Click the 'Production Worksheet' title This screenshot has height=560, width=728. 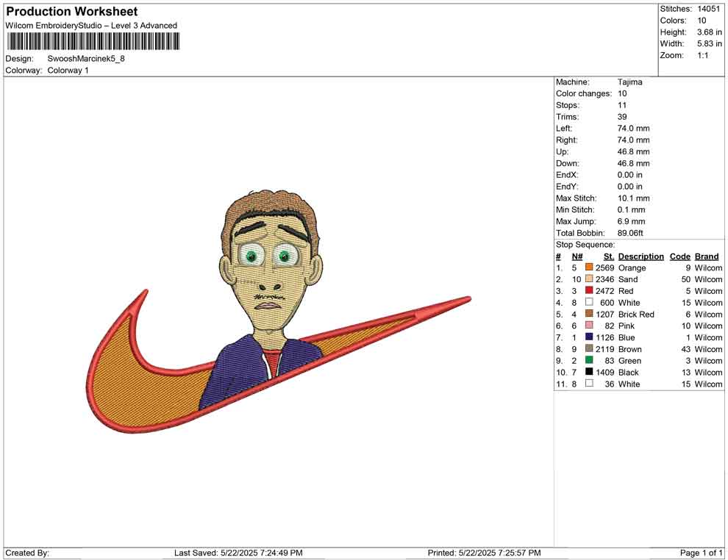[x=72, y=11]
